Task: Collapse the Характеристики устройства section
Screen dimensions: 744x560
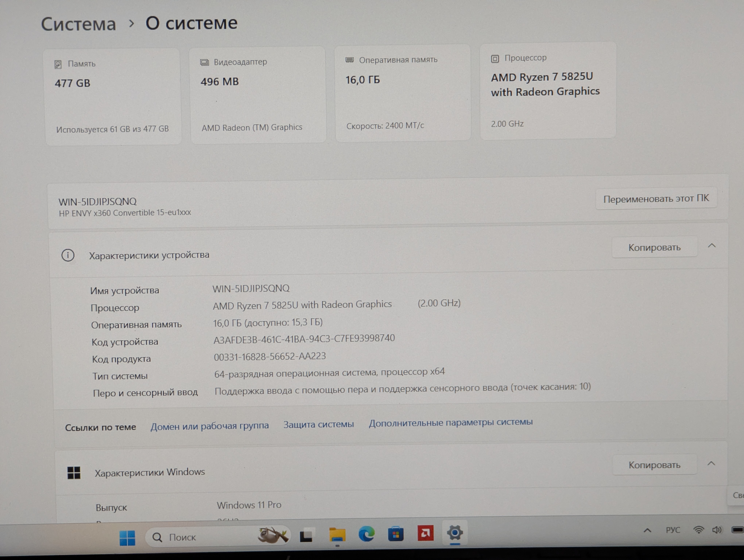Action: coord(712,246)
